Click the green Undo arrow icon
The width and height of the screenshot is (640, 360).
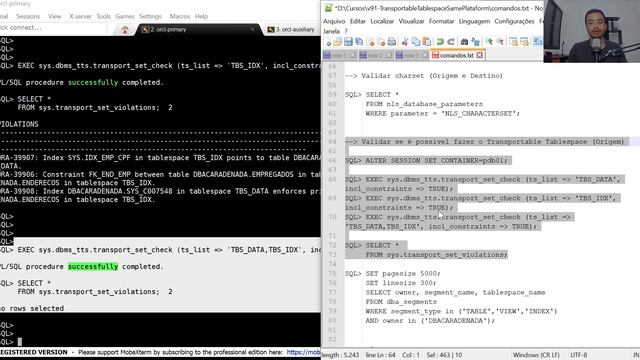(440, 42)
